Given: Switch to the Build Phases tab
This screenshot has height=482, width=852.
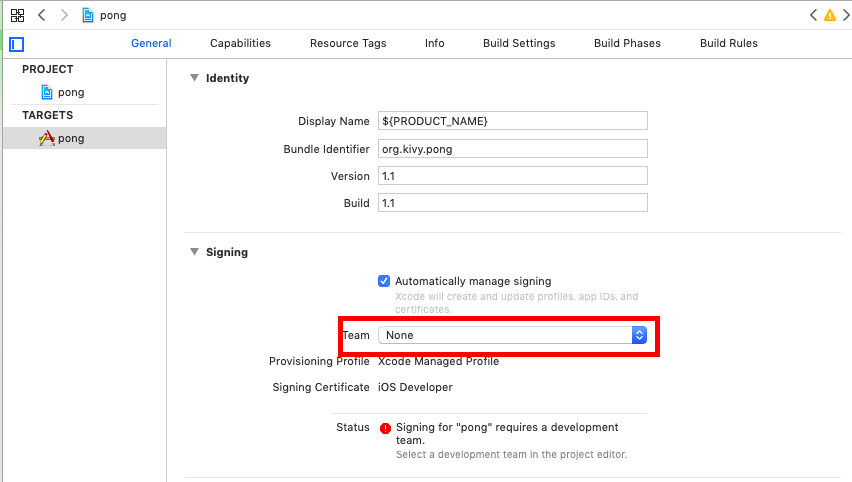Looking at the screenshot, I should coord(627,43).
